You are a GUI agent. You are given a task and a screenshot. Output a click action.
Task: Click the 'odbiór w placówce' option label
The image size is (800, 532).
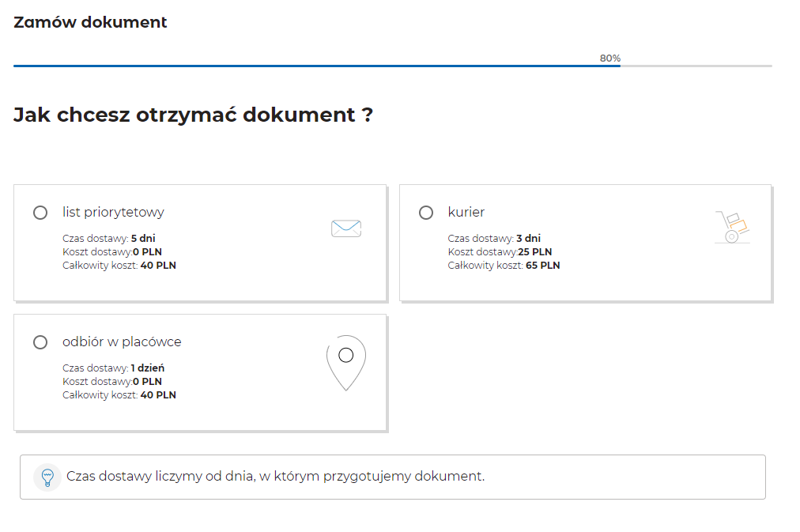[x=122, y=341]
